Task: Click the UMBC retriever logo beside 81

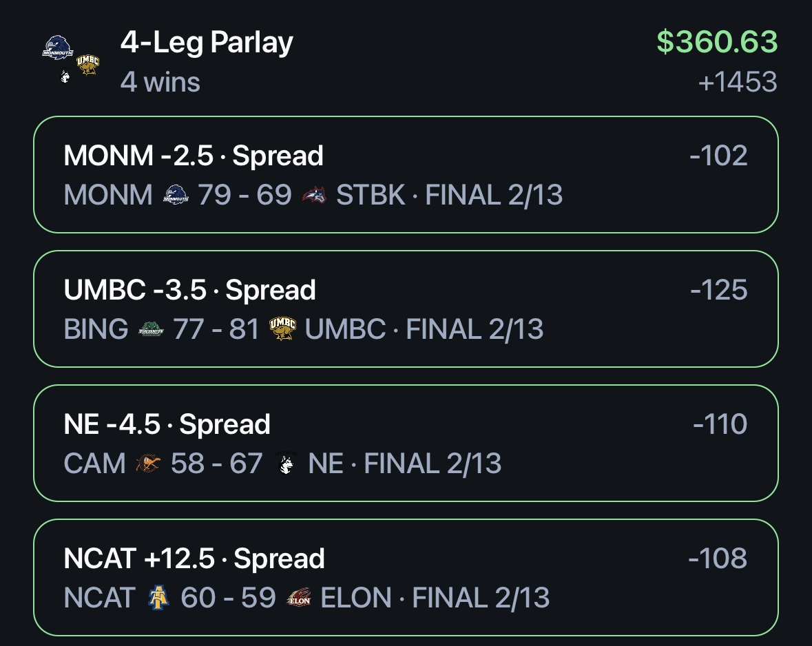Action: pyautogui.click(x=282, y=329)
